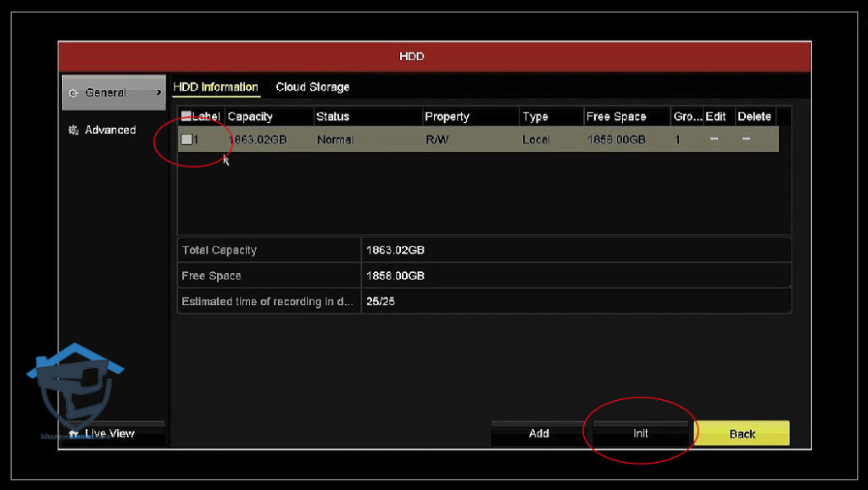
Task: Click the Property column header
Action: [447, 117]
